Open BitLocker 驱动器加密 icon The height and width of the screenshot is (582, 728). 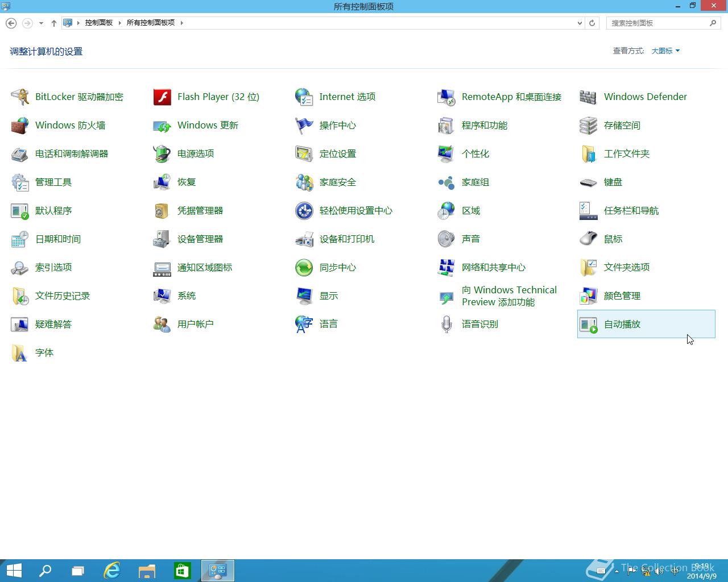click(20, 97)
